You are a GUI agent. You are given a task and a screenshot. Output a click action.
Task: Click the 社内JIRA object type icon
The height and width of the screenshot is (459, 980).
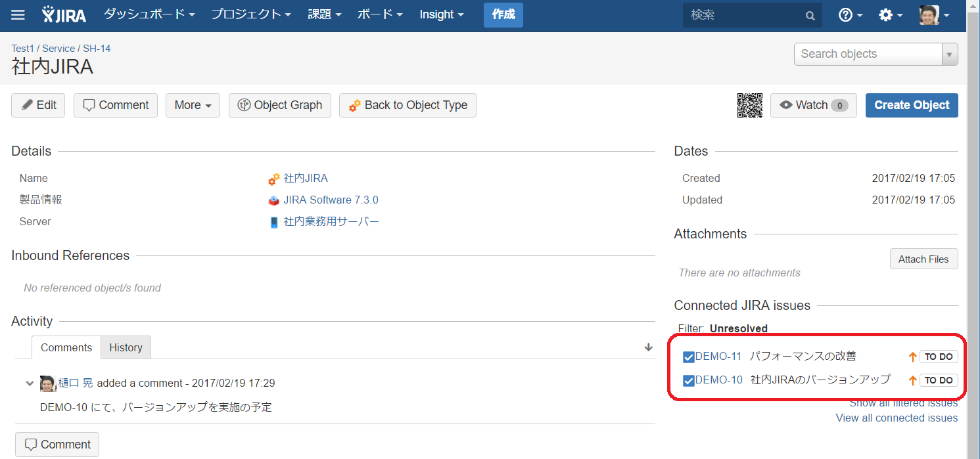[273, 179]
